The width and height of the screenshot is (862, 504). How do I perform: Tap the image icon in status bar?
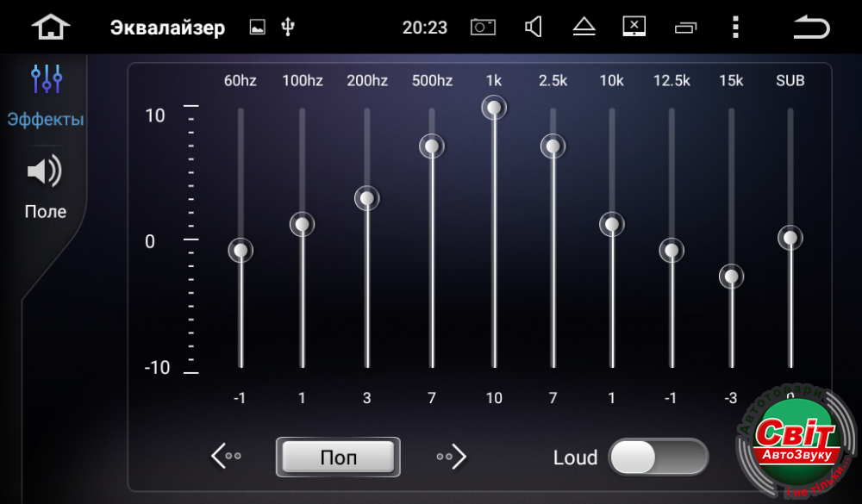[257, 27]
